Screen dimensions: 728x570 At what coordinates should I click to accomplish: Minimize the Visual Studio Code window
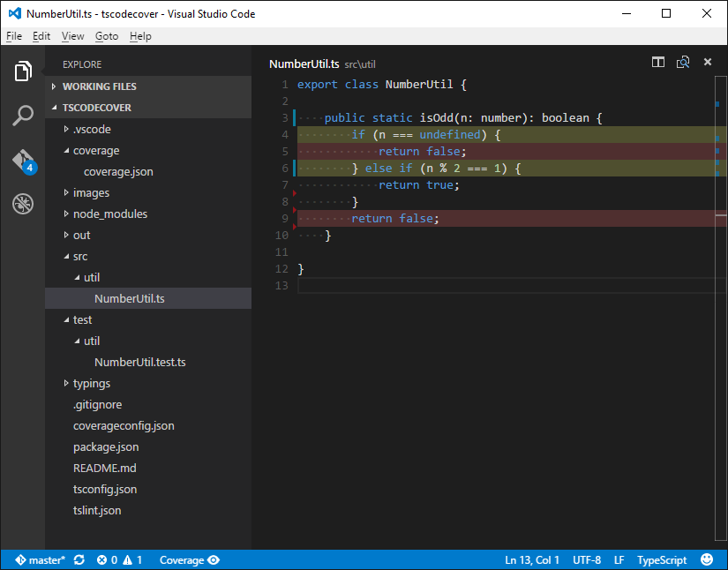click(x=627, y=13)
